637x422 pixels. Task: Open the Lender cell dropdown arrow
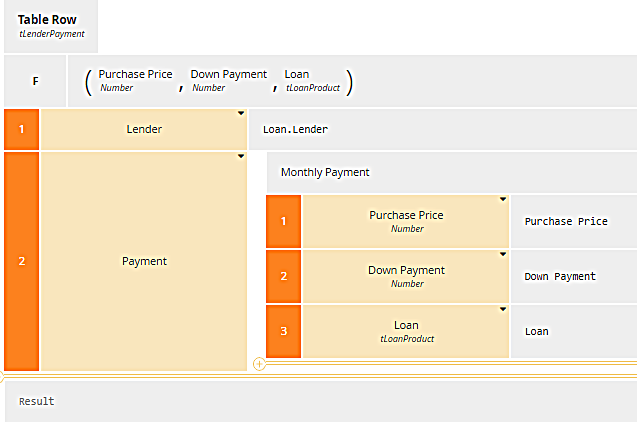(241, 114)
